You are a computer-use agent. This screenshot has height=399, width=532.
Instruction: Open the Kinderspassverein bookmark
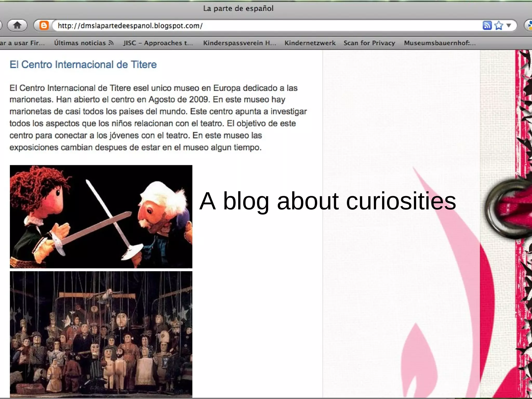click(240, 43)
